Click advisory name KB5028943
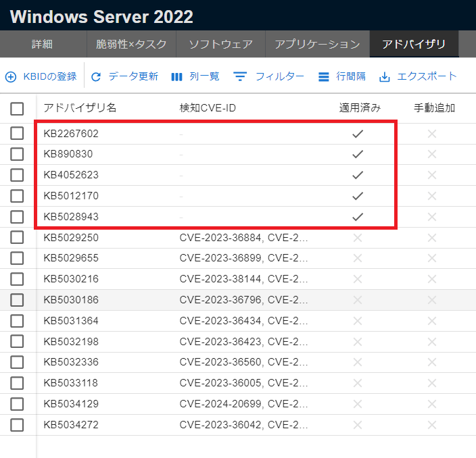This screenshot has height=458, width=476. 71,217
